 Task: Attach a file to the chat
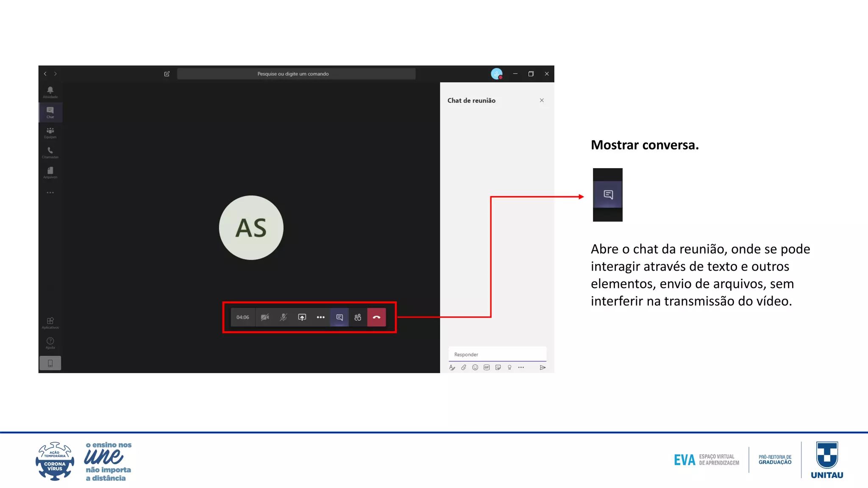pyautogui.click(x=464, y=368)
